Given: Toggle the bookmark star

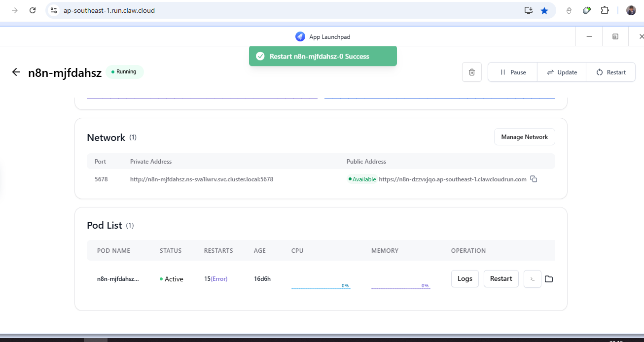Looking at the screenshot, I should (544, 10).
